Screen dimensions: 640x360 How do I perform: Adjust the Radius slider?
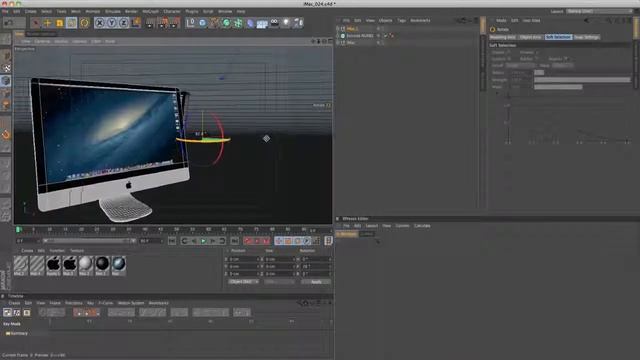(582, 72)
